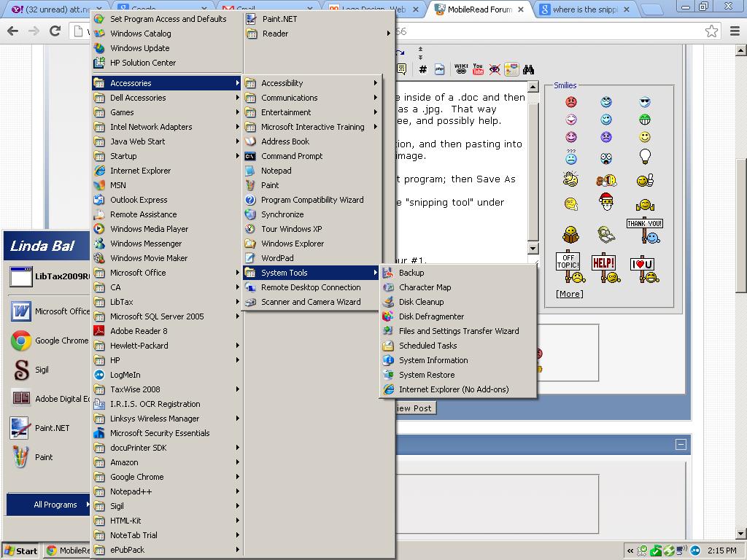This screenshot has width=747, height=560.
Task: Open Chrome menu button
Action: [x=735, y=31]
